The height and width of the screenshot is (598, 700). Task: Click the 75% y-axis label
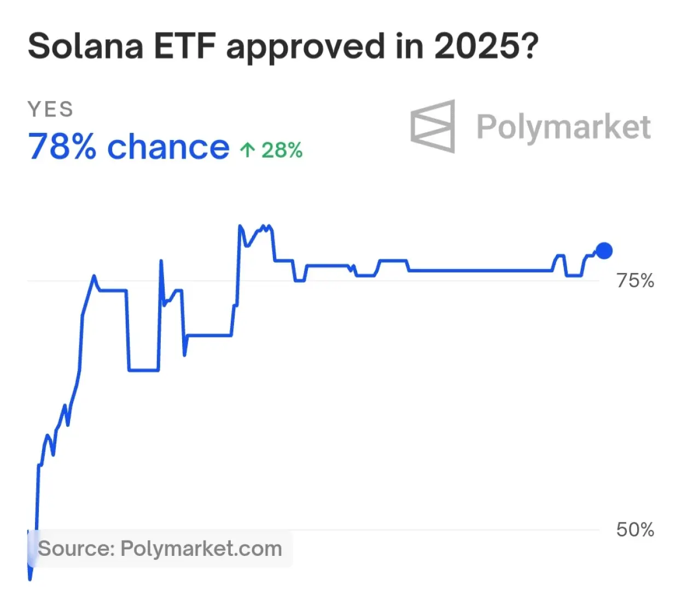coord(635,281)
